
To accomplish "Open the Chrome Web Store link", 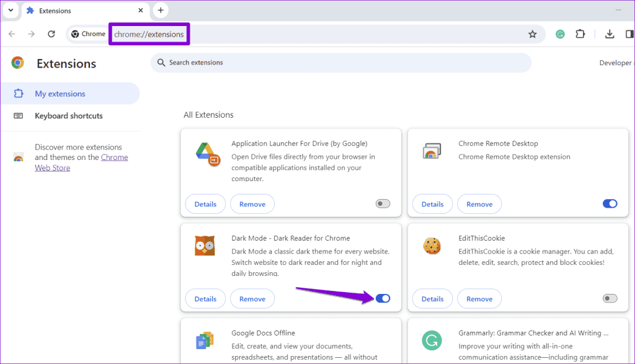I will (x=113, y=158).
